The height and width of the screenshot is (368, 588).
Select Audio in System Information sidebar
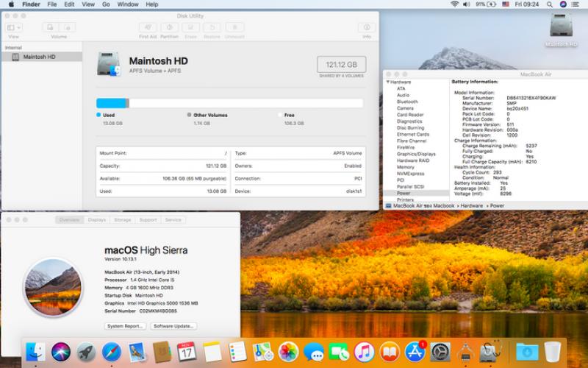(403, 96)
